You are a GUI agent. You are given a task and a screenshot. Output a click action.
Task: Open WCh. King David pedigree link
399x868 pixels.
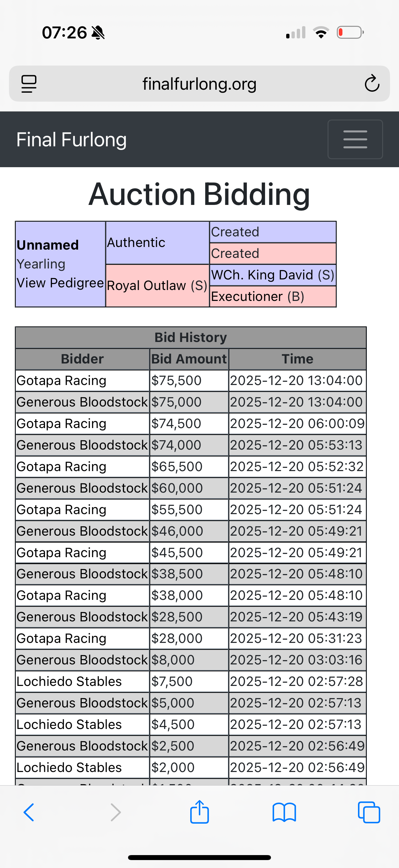point(272,275)
